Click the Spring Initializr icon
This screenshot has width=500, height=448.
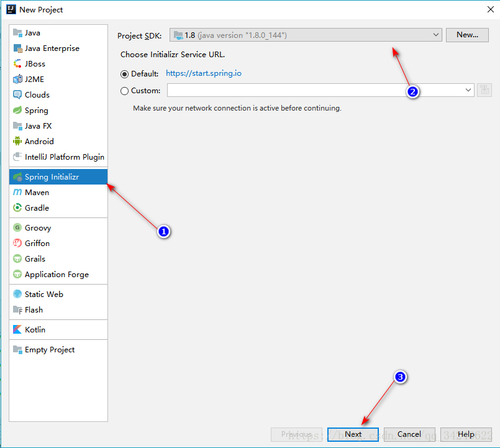pos(17,176)
